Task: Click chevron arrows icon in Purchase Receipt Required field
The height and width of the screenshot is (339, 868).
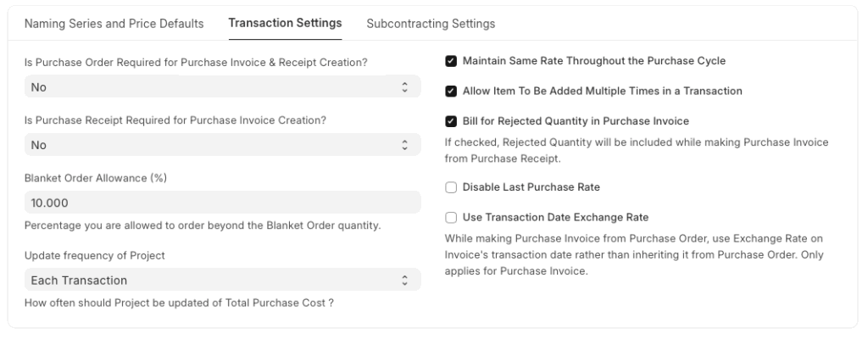Action: 404,145
